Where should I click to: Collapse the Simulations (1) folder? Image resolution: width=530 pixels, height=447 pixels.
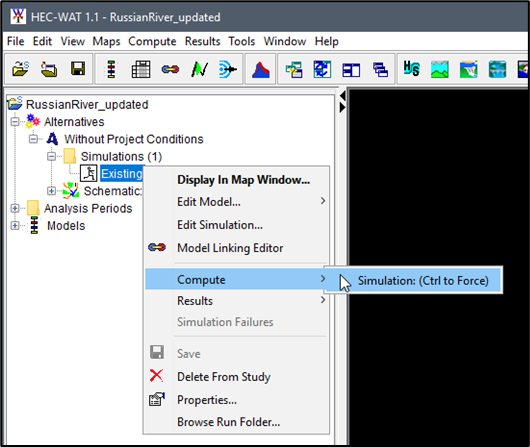[51, 157]
